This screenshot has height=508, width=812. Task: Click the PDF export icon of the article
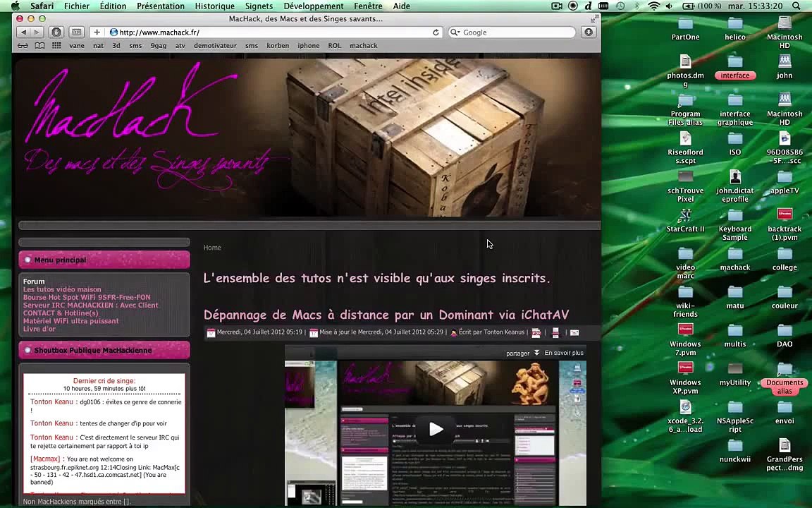(536, 333)
